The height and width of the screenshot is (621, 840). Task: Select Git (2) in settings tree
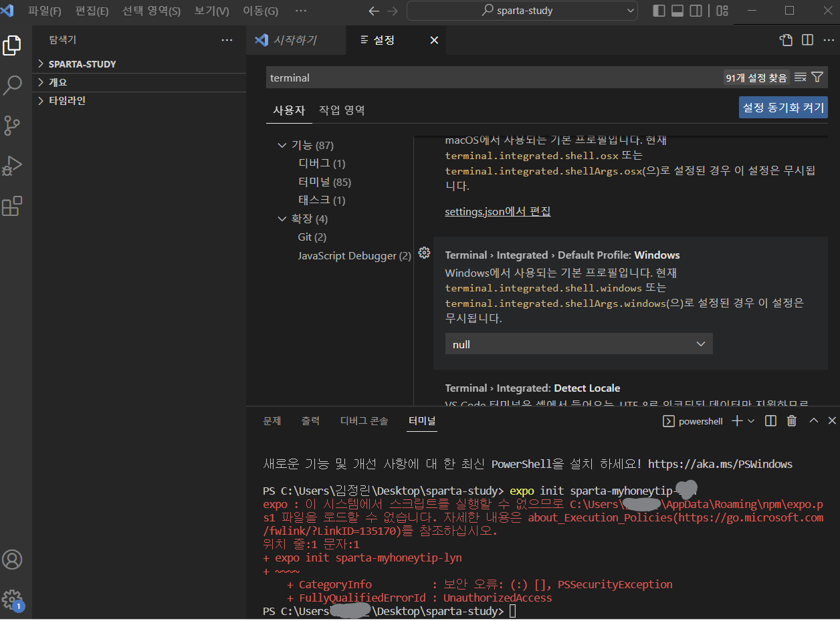tap(312, 237)
